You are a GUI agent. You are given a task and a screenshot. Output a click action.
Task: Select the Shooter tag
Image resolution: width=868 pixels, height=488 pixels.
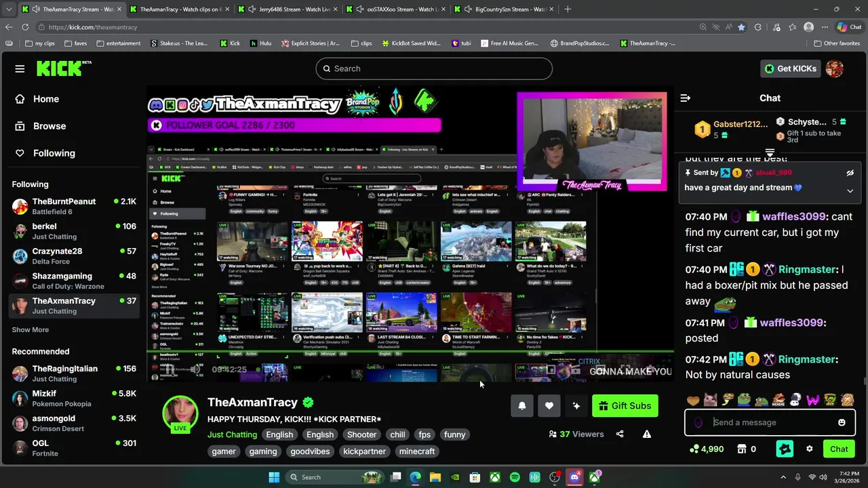coord(361,434)
